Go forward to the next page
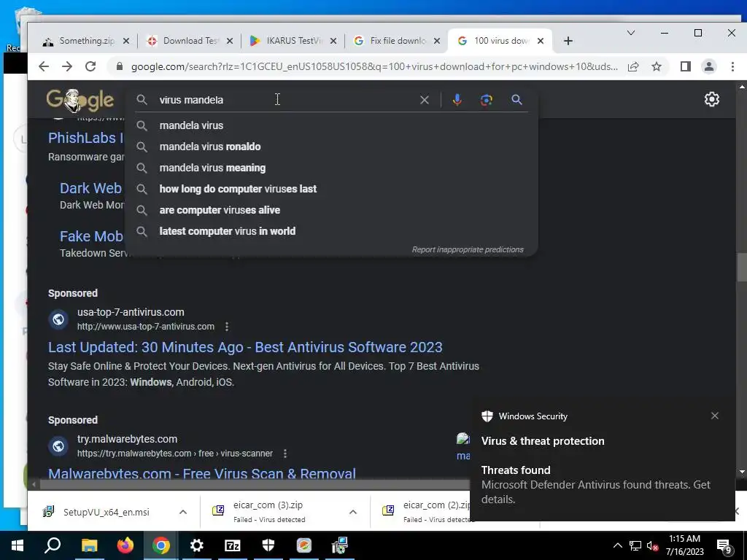 click(x=67, y=66)
